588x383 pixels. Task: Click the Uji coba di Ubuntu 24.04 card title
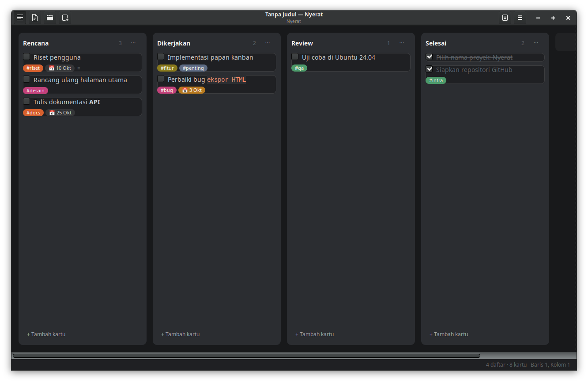[x=339, y=57]
